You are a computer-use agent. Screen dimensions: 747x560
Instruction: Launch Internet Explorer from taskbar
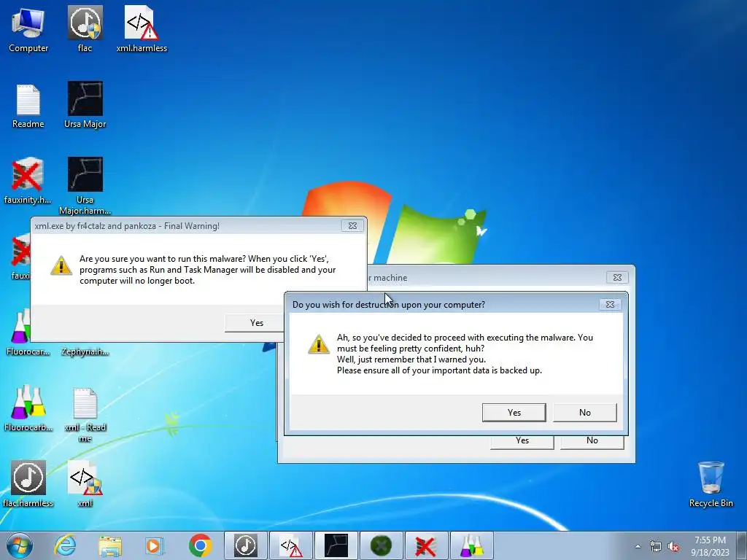65,545
